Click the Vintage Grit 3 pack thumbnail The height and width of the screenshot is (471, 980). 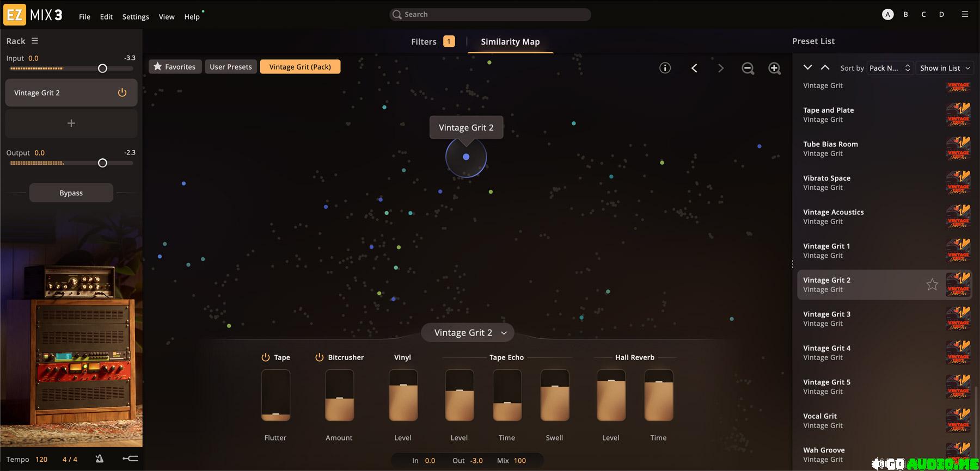coord(958,319)
